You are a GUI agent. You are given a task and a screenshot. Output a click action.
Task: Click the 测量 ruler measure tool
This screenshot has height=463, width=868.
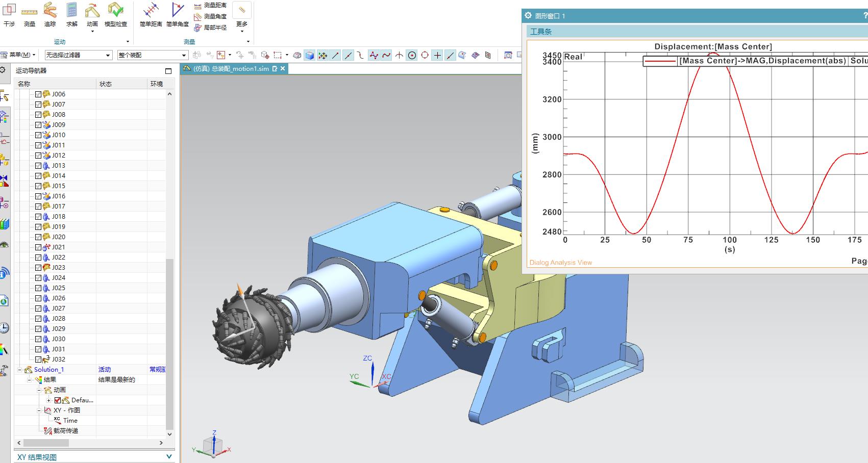pyautogui.click(x=30, y=14)
